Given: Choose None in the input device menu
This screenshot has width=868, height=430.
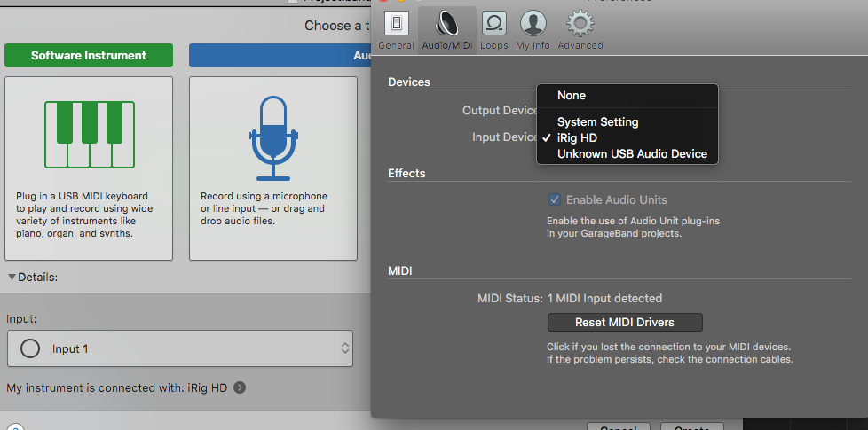Looking at the screenshot, I should point(627,95).
